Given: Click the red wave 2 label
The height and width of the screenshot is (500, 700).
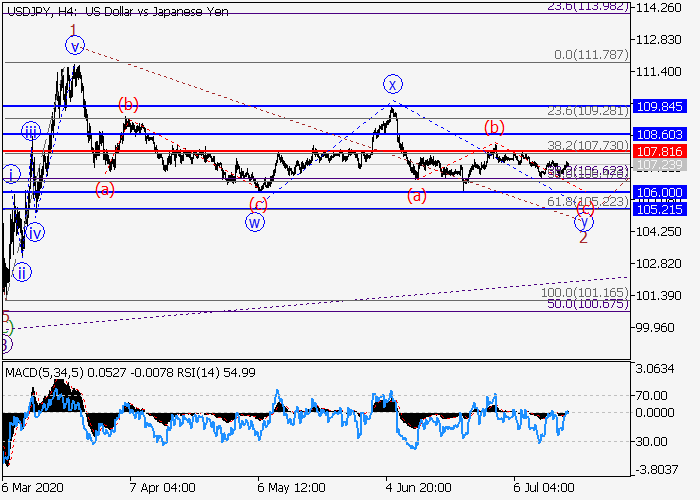Looking at the screenshot, I should (x=583, y=238).
